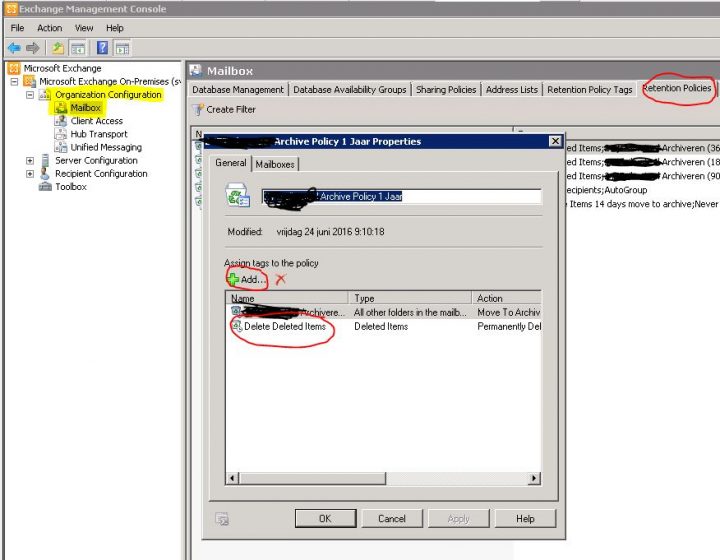The width and height of the screenshot is (720, 560).
Task: Click the tag list scroll-left arrow
Action: coord(232,478)
